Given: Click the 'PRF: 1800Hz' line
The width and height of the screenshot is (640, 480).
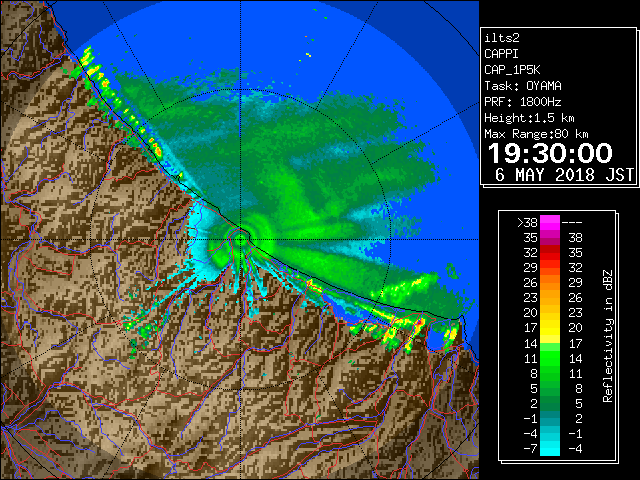Looking at the screenshot, I should point(523,102).
